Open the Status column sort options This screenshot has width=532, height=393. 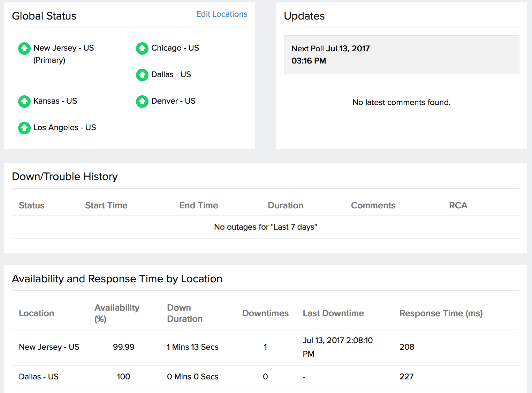click(x=31, y=205)
